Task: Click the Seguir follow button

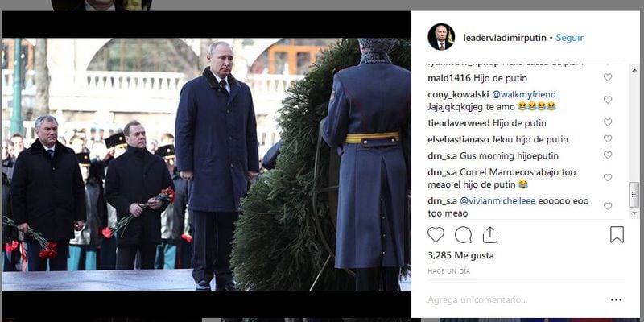Action: coord(570,38)
